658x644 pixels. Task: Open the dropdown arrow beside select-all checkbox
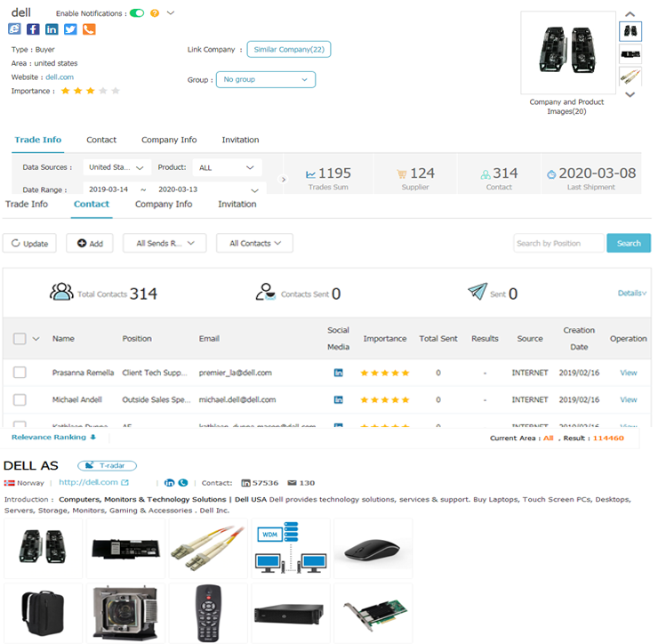tap(36, 338)
